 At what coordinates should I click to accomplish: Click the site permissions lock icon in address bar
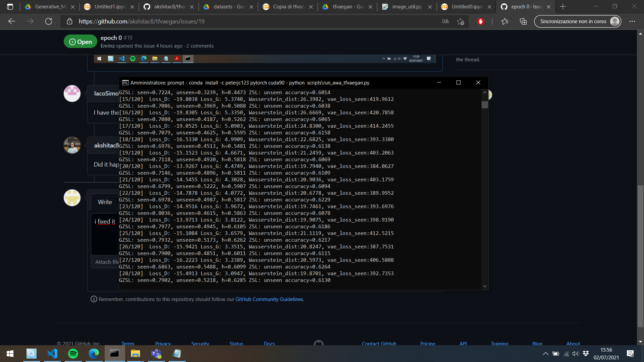[x=69, y=21]
